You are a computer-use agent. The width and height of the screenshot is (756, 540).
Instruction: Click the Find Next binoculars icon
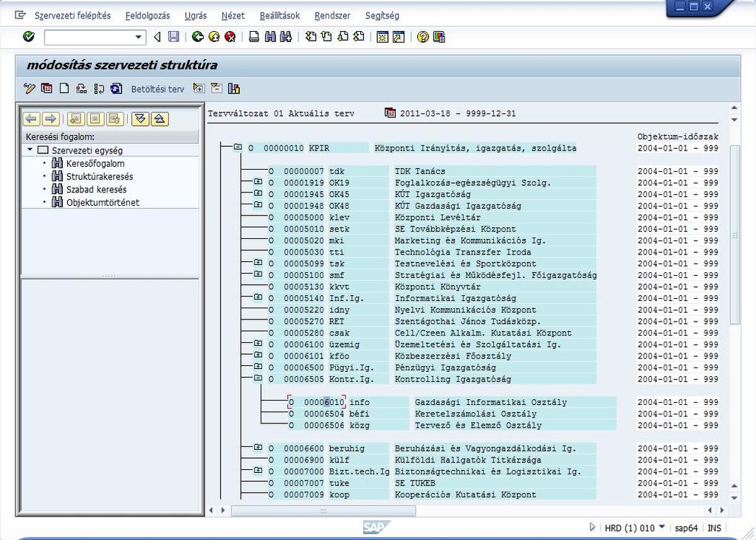[x=286, y=37]
